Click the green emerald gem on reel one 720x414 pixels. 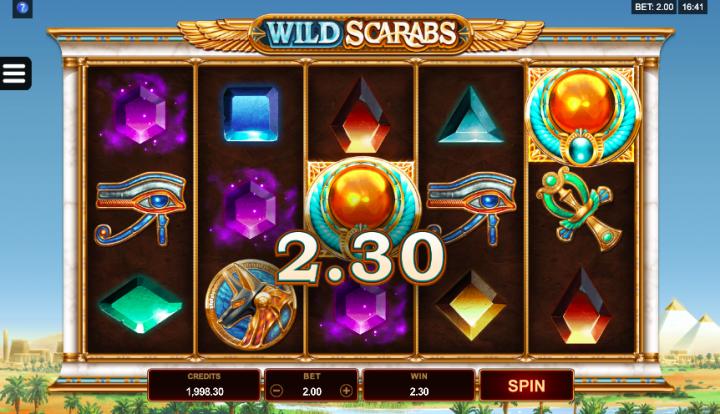point(141,304)
